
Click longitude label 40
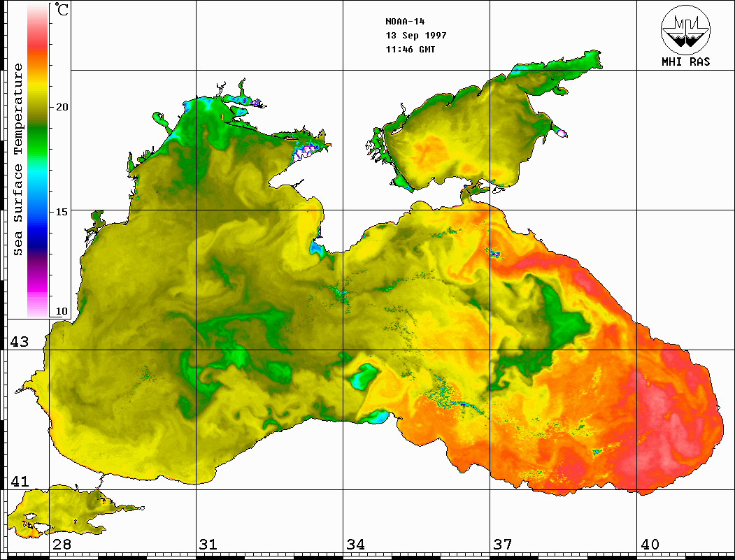[x=650, y=544]
